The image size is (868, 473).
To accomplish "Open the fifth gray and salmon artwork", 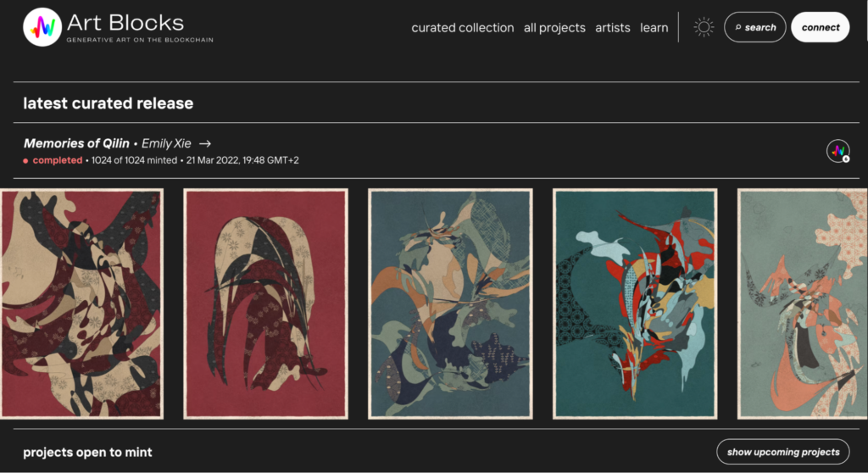I will click(803, 303).
